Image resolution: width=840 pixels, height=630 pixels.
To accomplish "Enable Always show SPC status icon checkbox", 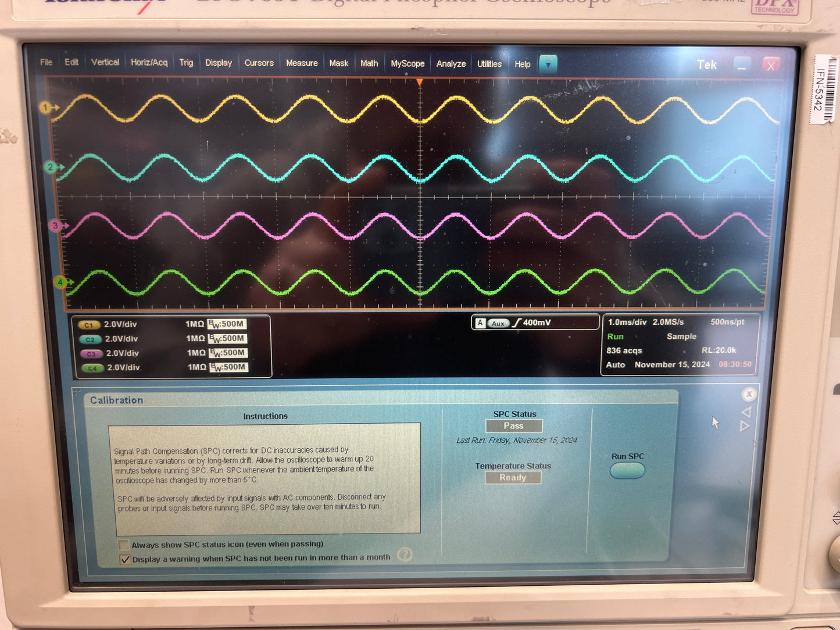I will 124,545.
